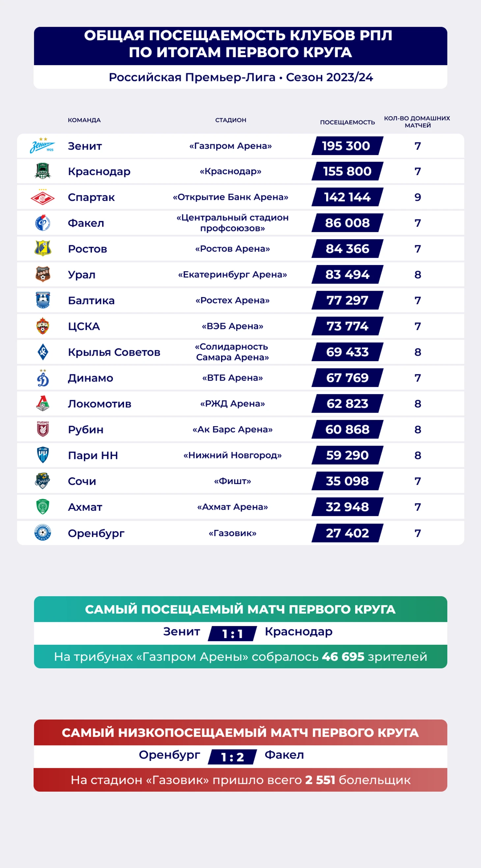
Task: Click the Zenit club logo
Action: (x=42, y=146)
